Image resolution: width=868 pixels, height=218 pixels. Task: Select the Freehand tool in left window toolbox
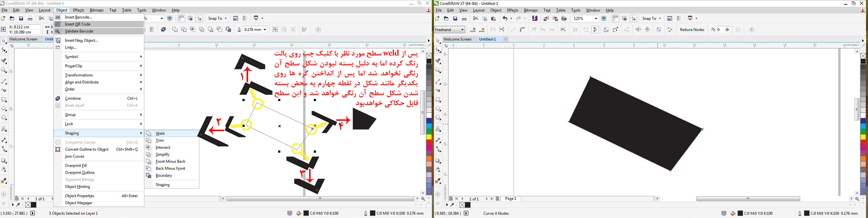[4, 81]
